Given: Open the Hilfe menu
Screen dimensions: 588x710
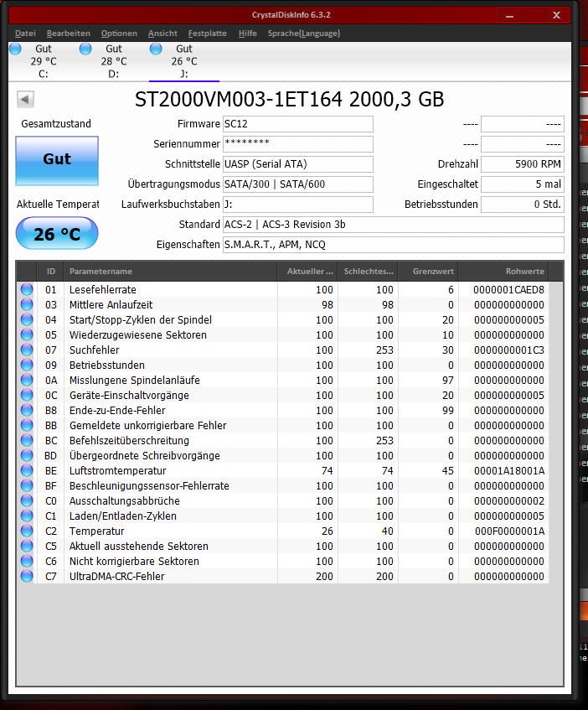Looking at the screenshot, I should click(247, 33).
